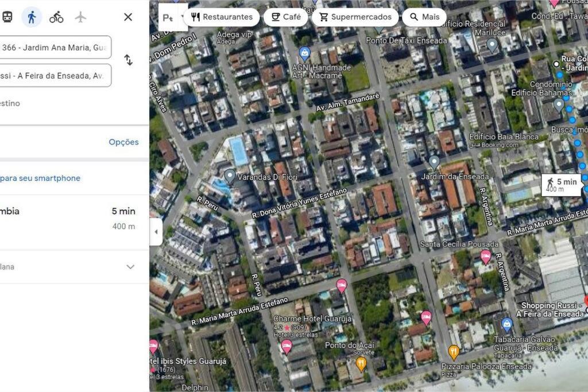Click the Ponto do Açaí restaurant pin

tap(361, 363)
